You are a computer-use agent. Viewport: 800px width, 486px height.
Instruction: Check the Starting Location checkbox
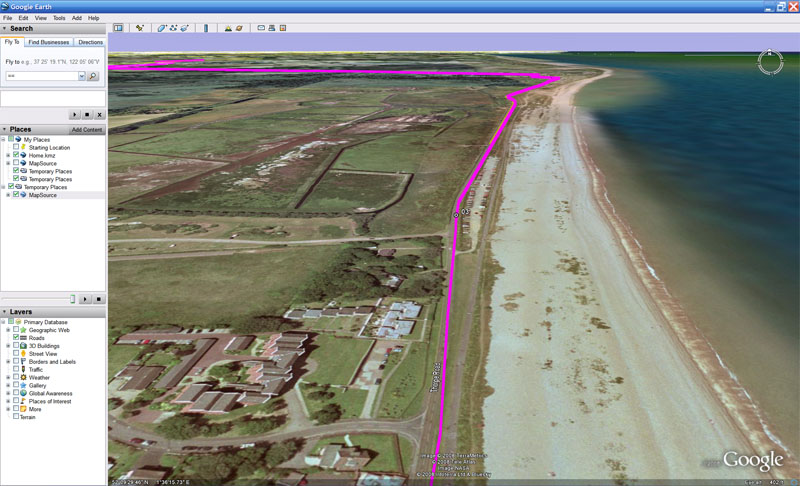pyautogui.click(x=16, y=147)
